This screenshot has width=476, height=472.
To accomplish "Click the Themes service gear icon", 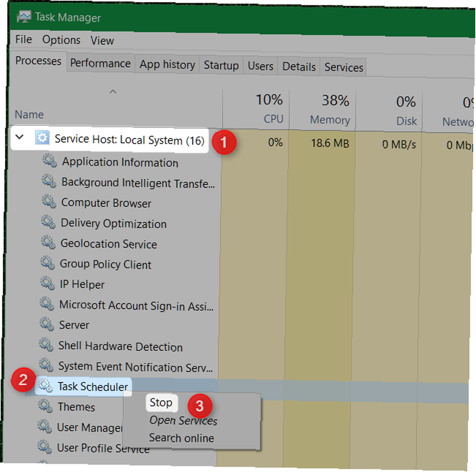I will [x=46, y=406].
